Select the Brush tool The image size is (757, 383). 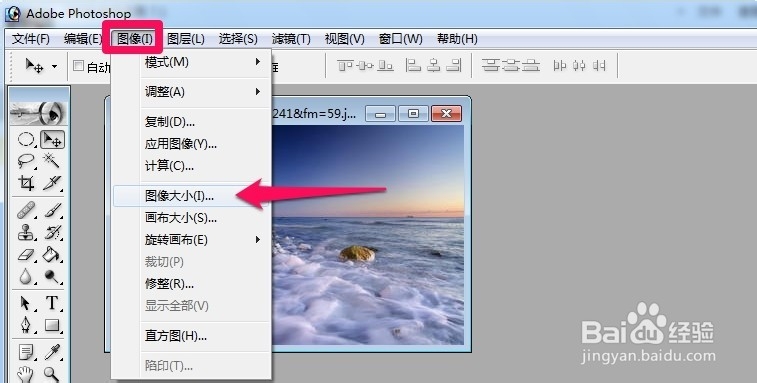tap(52, 211)
